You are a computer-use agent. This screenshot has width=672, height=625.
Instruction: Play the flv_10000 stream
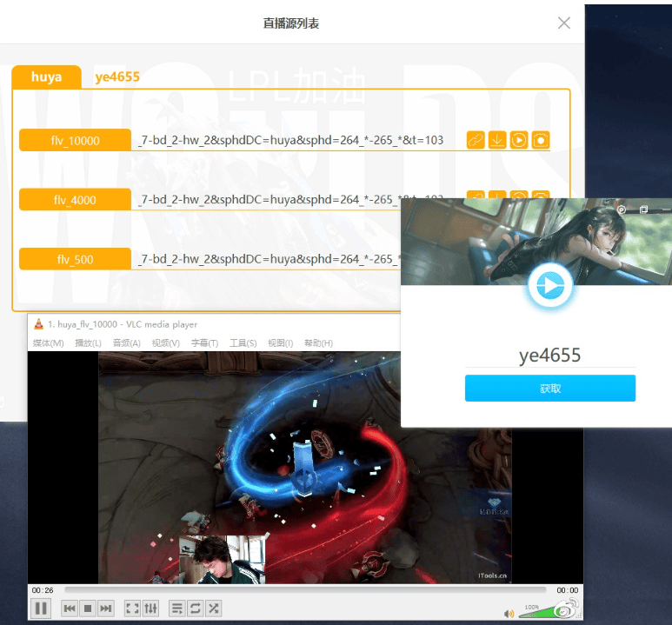(x=519, y=140)
